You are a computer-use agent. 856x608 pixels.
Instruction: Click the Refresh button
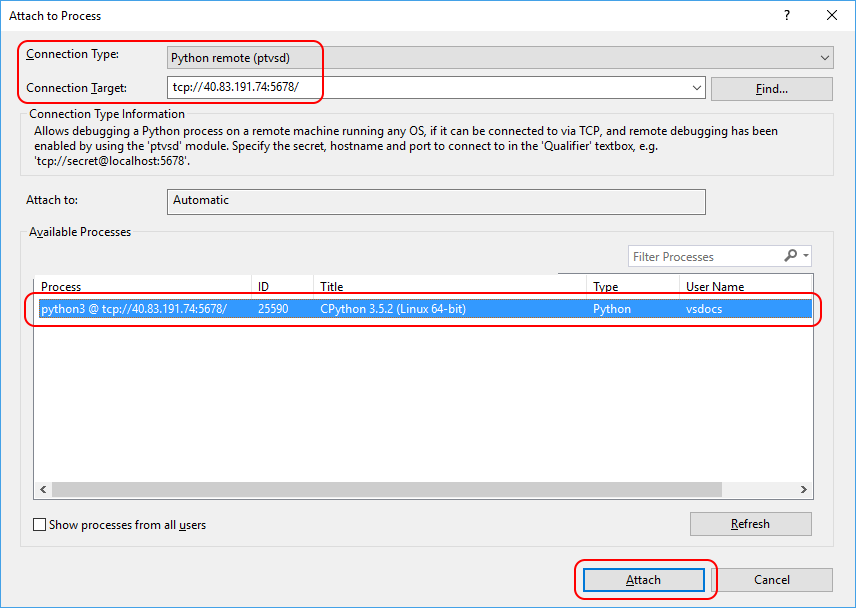(x=750, y=523)
